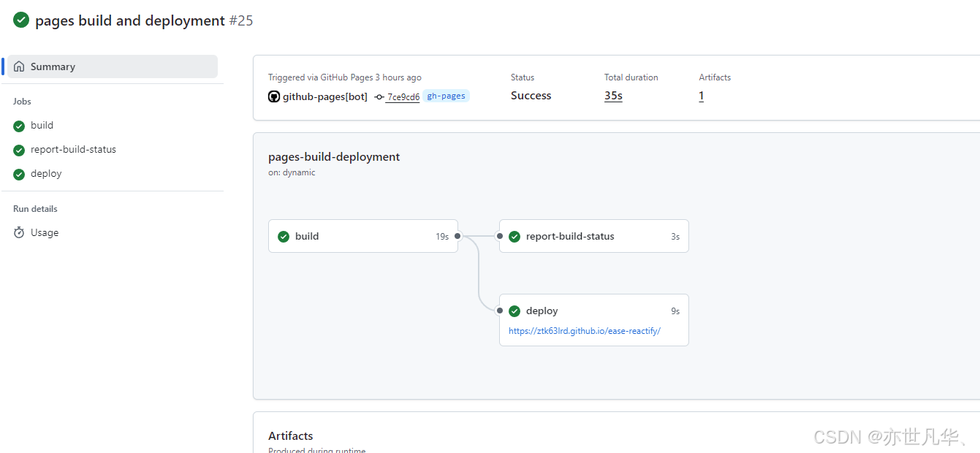Click the 3s duration on report-build-status node

pyautogui.click(x=675, y=237)
